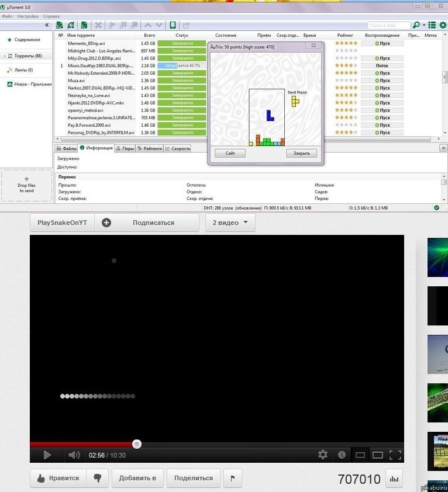Screen dimensions: 448x492
Task: Click the dislike thumbs-down button
Action: (97, 478)
